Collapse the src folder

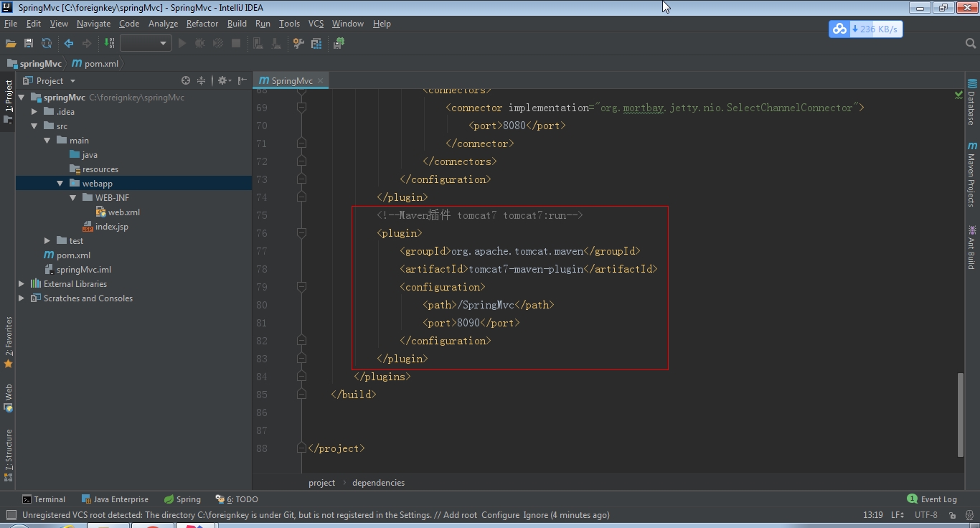(x=34, y=126)
